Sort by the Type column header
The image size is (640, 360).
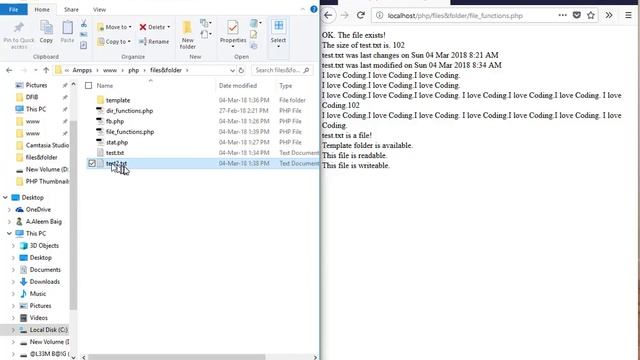pyautogui.click(x=286, y=86)
